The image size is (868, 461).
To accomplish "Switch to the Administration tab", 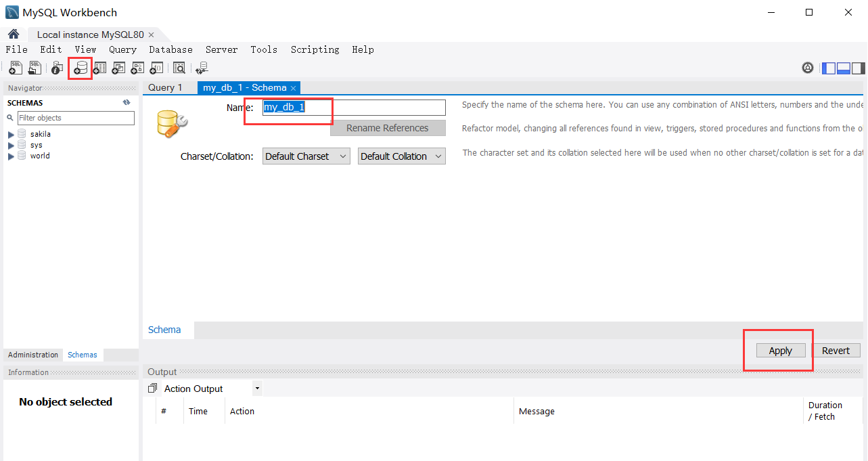I will [33, 355].
